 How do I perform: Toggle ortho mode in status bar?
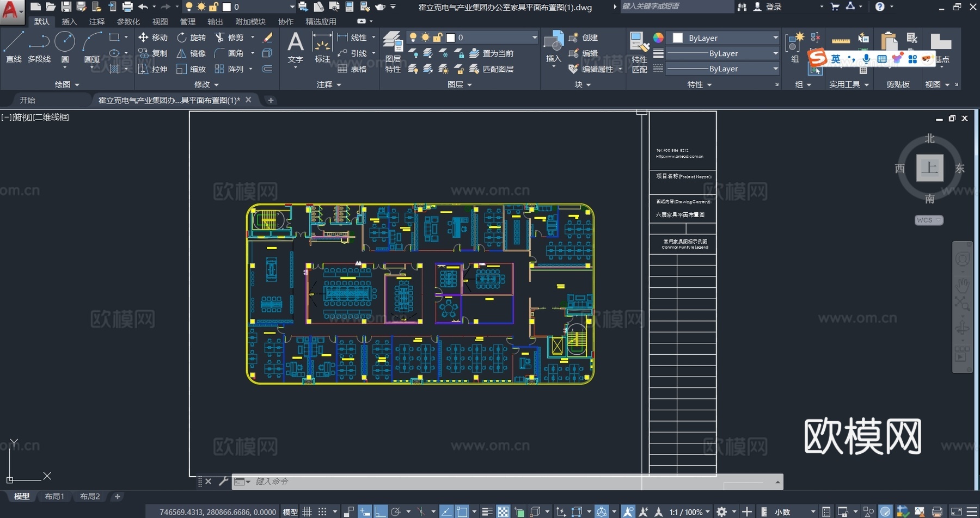point(381,511)
